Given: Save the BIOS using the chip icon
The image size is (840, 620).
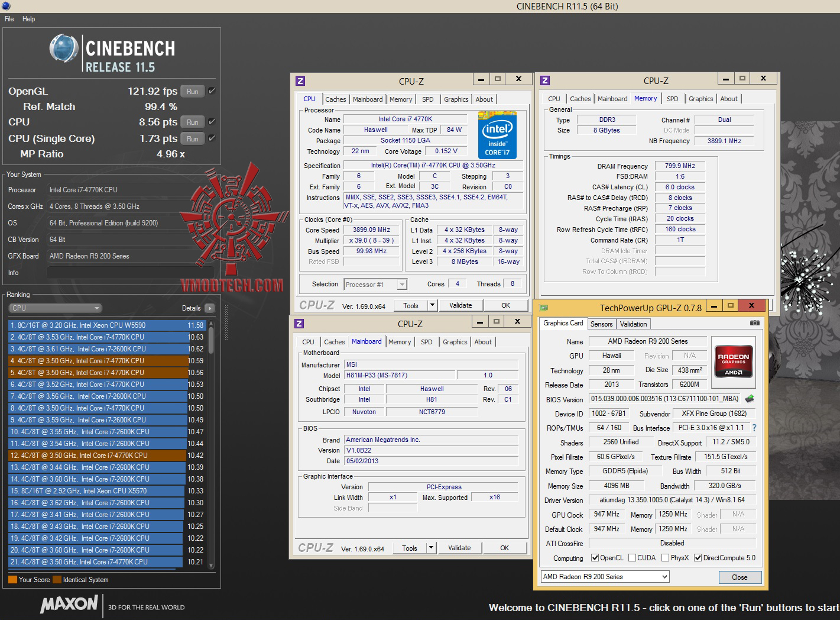Looking at the screenshot, I should click(x=750, y=399).
